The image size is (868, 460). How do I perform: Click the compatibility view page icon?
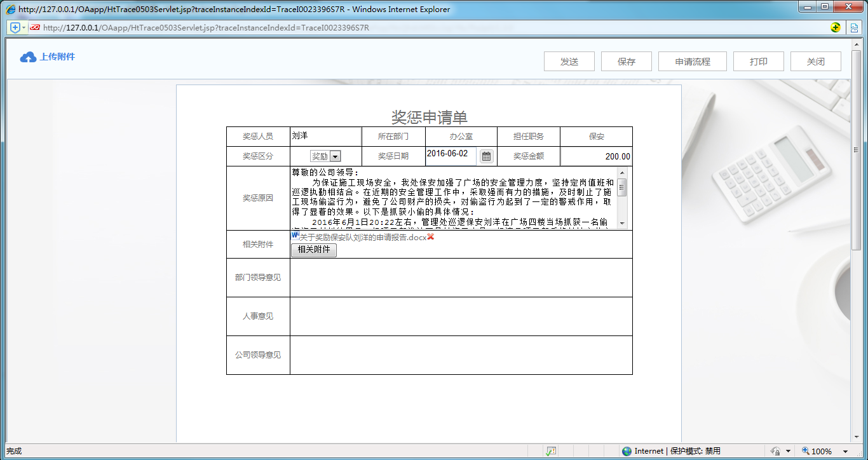(x=855, y=27)
